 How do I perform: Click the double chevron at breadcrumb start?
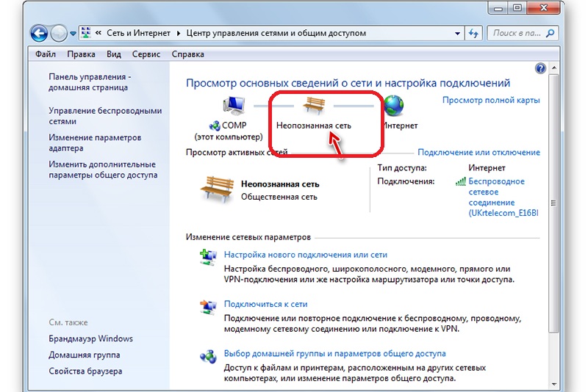click(98, 33)
